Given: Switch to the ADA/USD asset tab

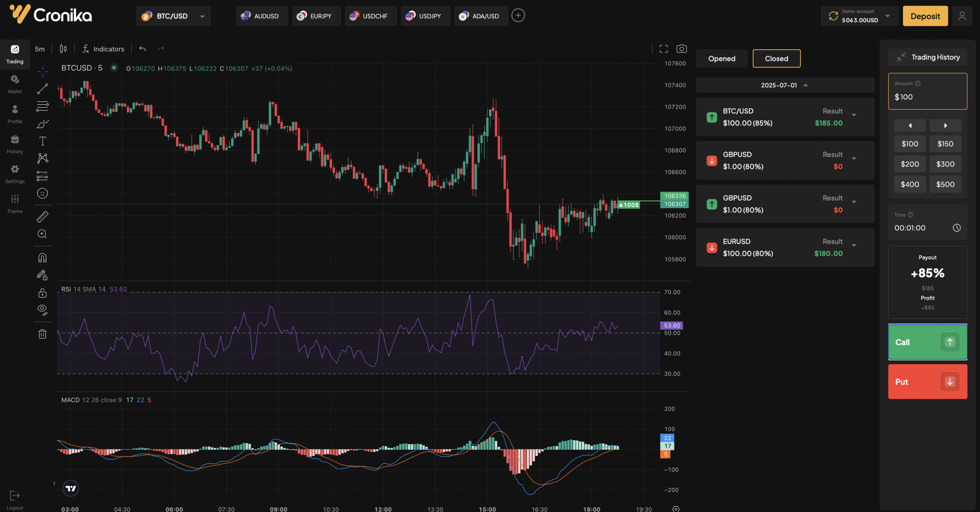Looking at the screenshot, I should pos(481,16).
